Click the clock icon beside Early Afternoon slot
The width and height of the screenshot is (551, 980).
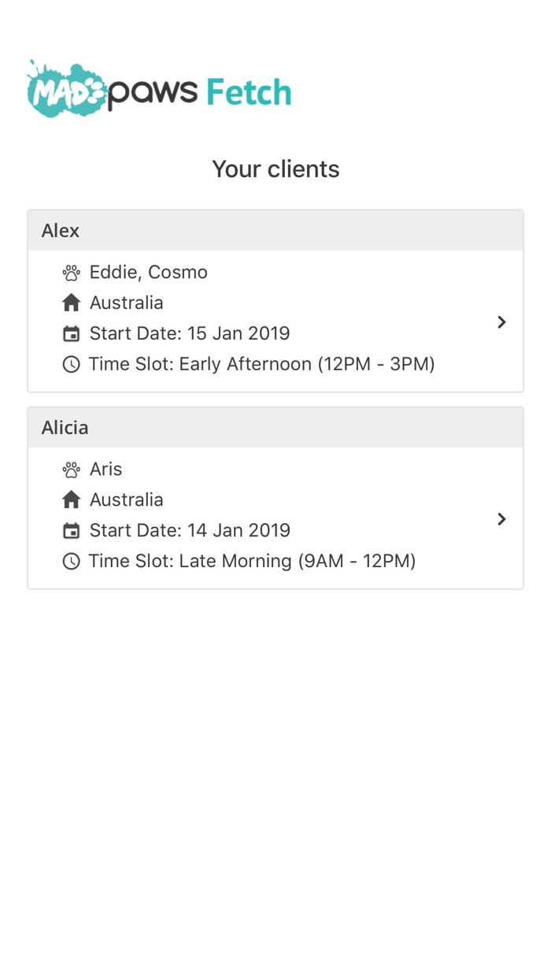(x=71, y=364)
